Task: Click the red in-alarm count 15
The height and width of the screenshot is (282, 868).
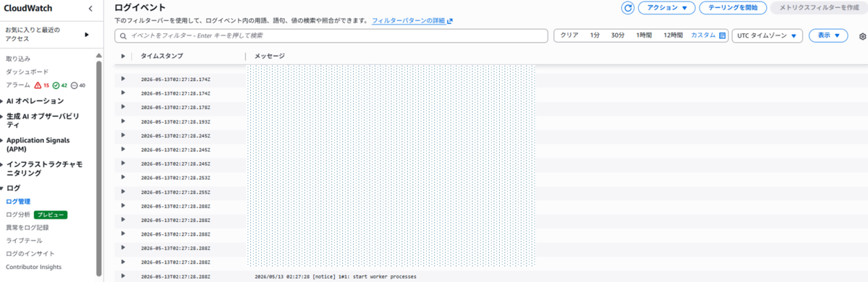Action: [42, 85]
